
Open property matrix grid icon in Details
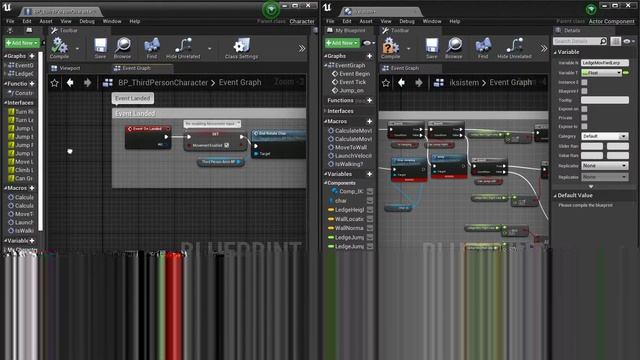point(616,41)
